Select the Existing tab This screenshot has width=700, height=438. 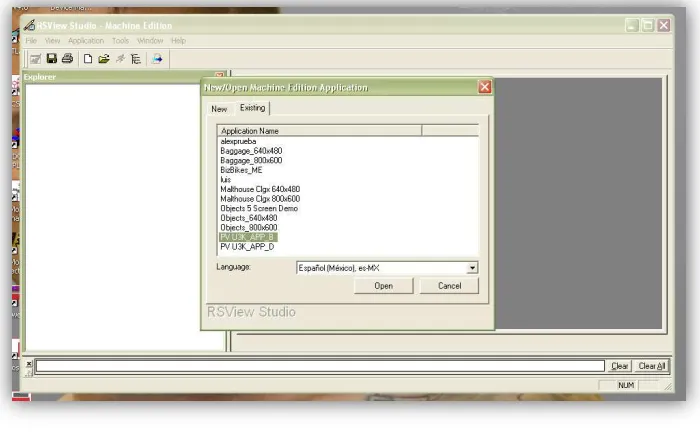click(x=252, y=108)
